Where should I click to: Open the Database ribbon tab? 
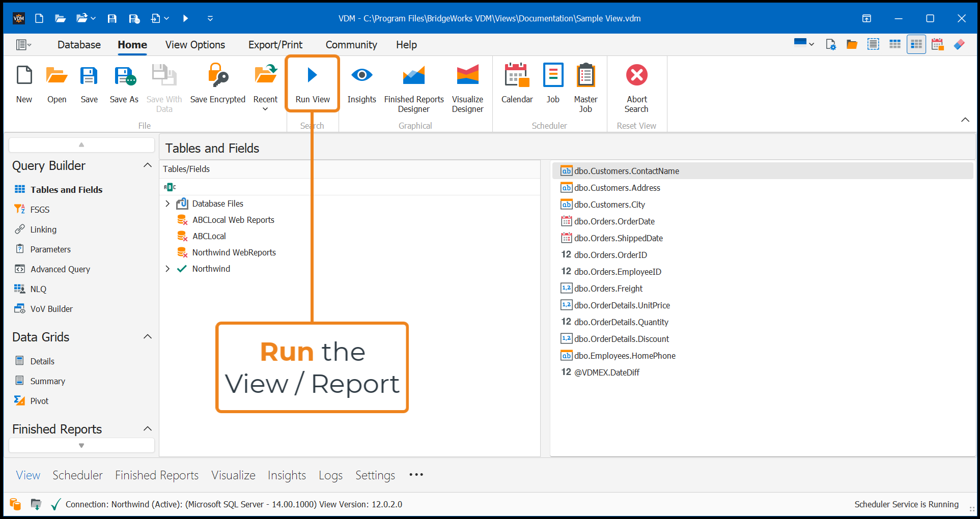pos(79,45)
